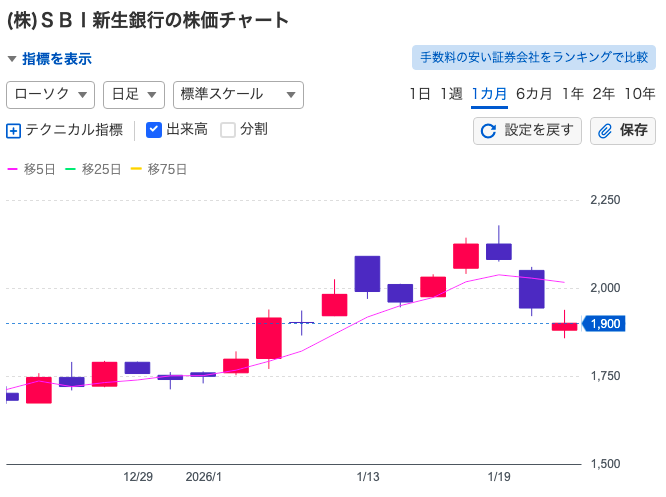Click the green 移25日 legend swatch
666x497 pixels.
coord(72,169)
